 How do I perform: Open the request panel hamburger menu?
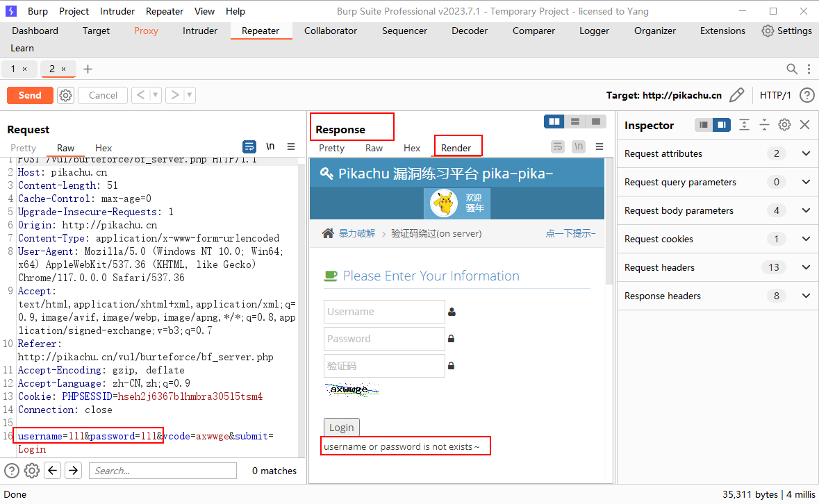[x=291, y=146]
